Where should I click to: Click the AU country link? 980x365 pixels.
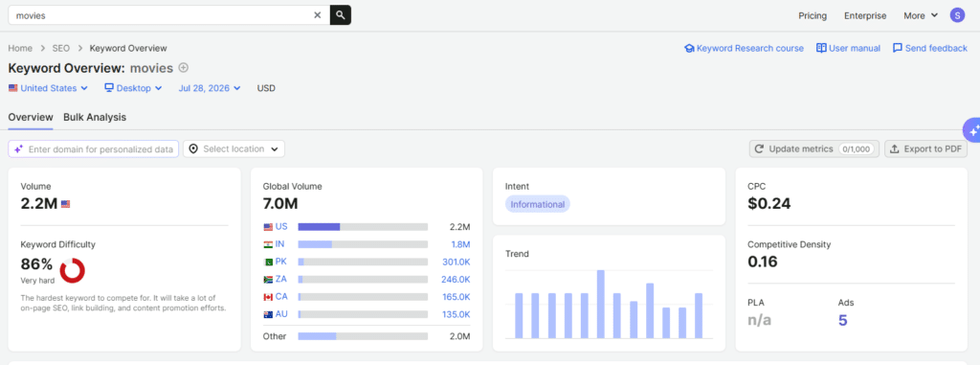tap(281, 314)
